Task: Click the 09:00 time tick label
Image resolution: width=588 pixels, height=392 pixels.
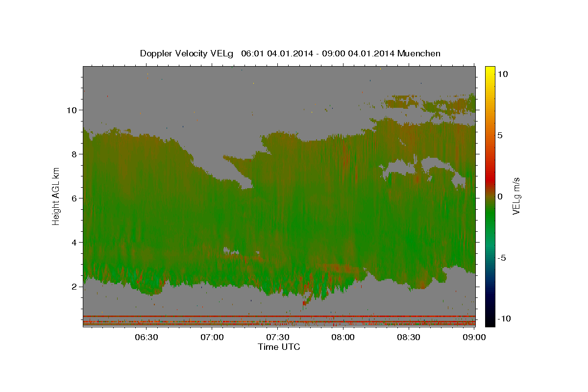Action: (x=474, y=337)
